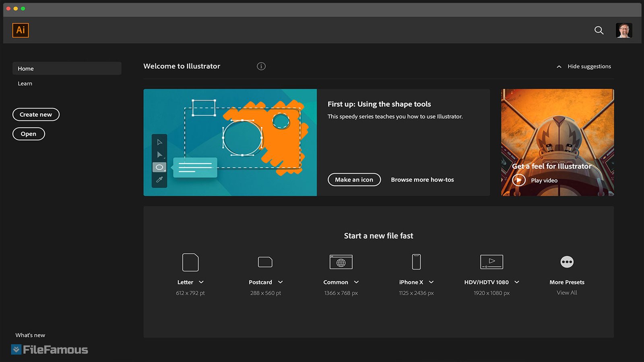Expand the iPhone X size dropdown arrow
Image resolution: width=644 pixels, height=362 pixels.
tap(431, 282)
